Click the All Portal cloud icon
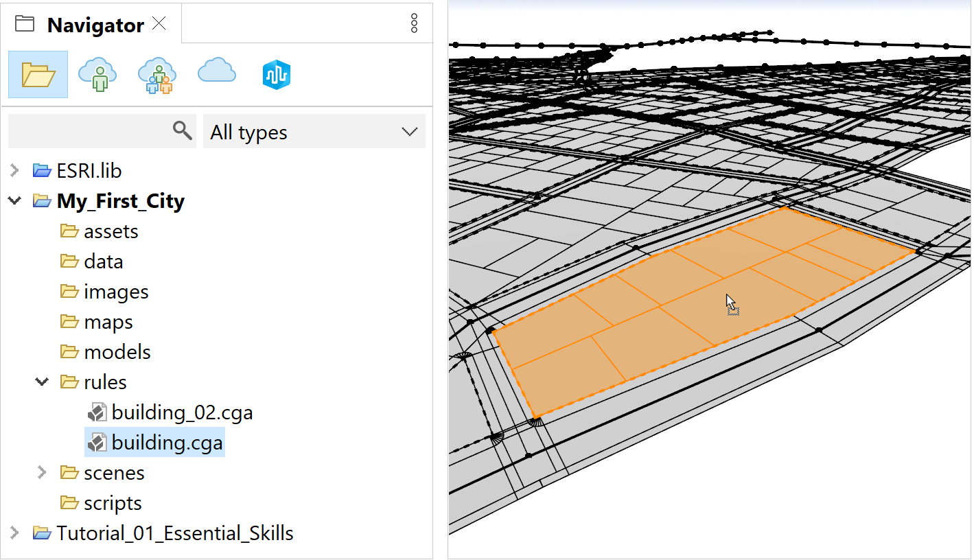974x560 pixels. [x=216, y=71]
